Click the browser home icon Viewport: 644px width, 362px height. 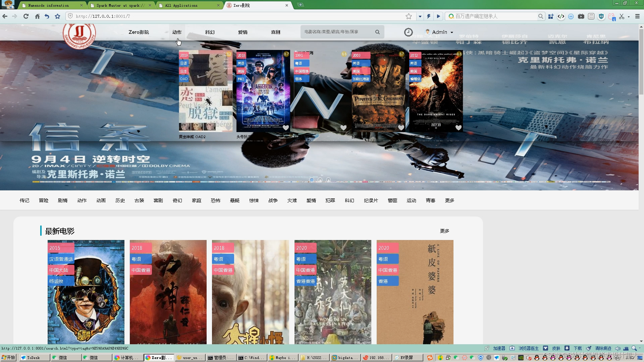click(37, 16)
